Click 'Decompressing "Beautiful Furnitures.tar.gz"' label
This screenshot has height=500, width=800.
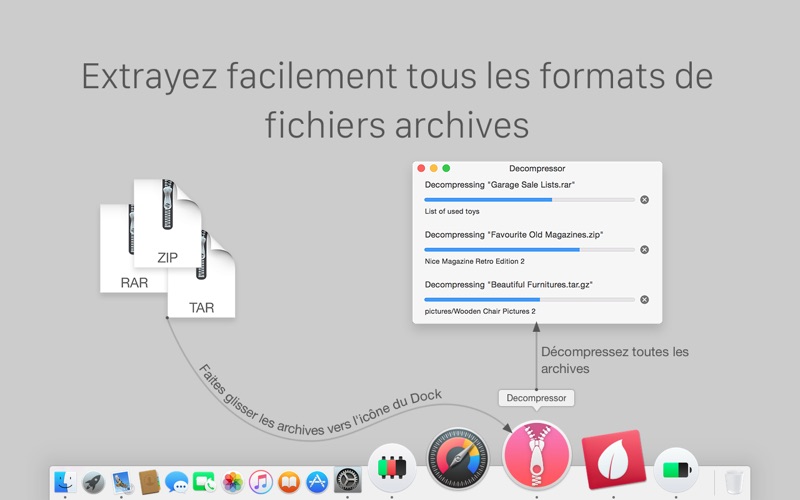[x=509, y=285]
